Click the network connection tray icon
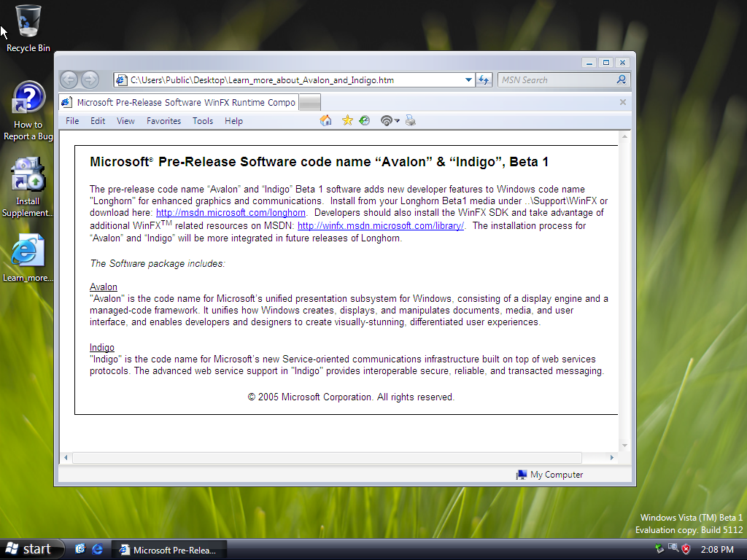Viewport: 747px width, 560px height. [x=673, y=548]
